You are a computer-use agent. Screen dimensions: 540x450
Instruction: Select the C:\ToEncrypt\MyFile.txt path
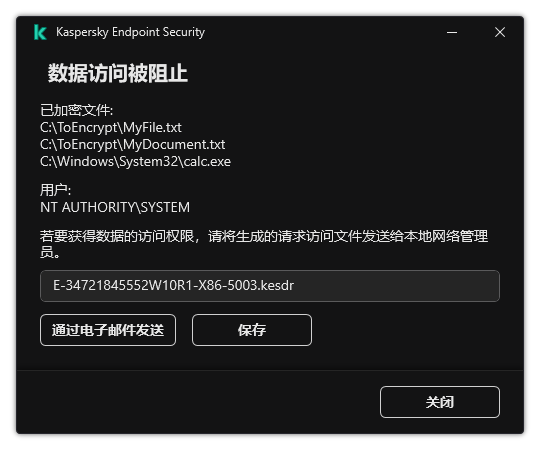[x=111, y=128]
